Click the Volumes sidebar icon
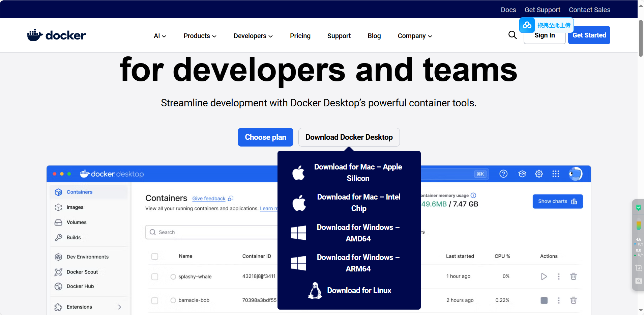This screenshot has height=315, width=644. point(58,222)
